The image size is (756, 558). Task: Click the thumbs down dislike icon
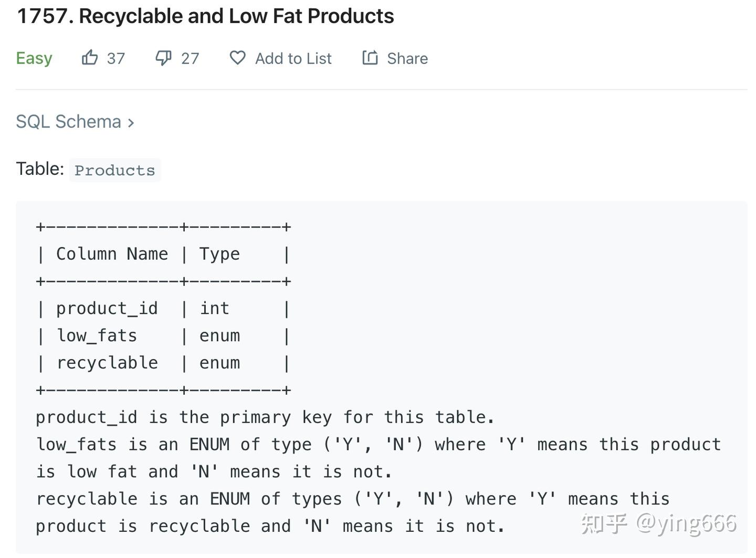[x=163, y=58]
